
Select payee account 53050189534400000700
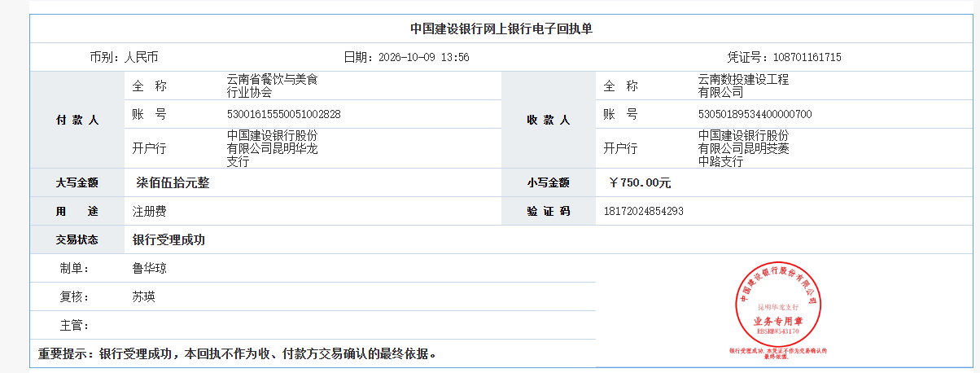click(755, 114)
